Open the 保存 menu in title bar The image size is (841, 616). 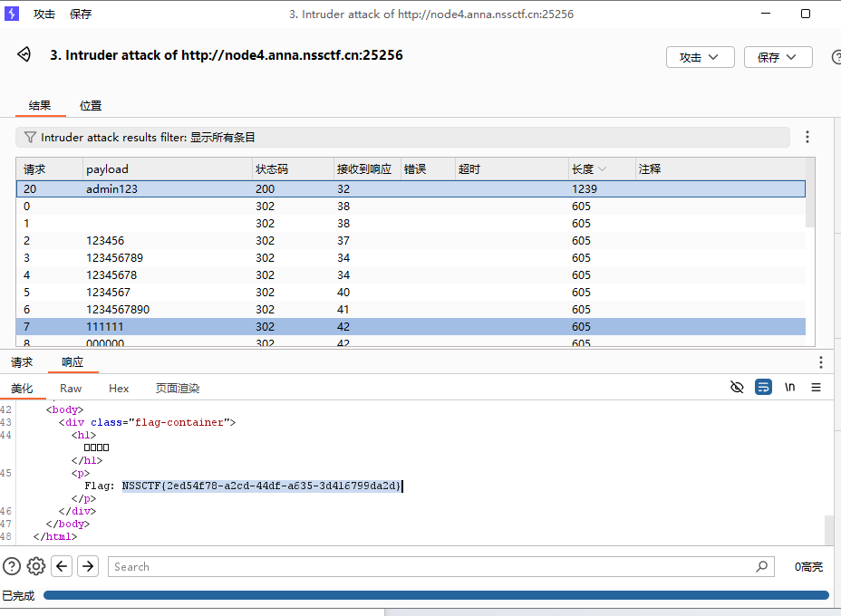pos(81,14)
